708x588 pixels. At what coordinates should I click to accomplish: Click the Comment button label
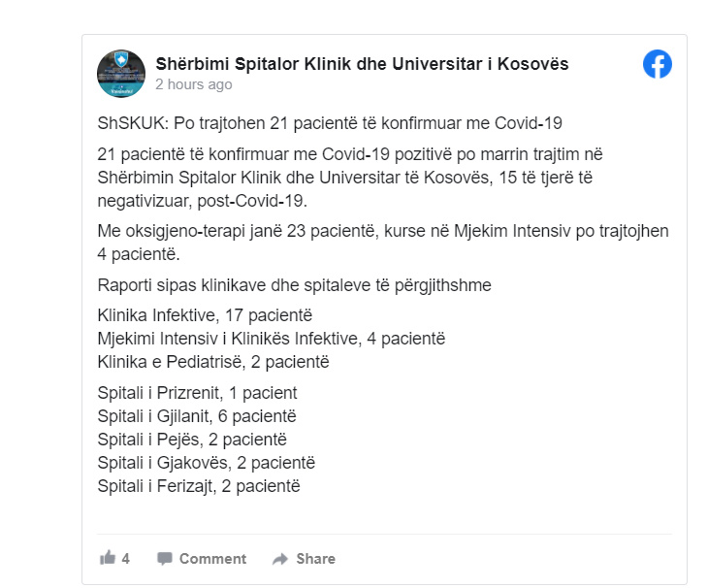pyautogui.click(x=212, y=559)
